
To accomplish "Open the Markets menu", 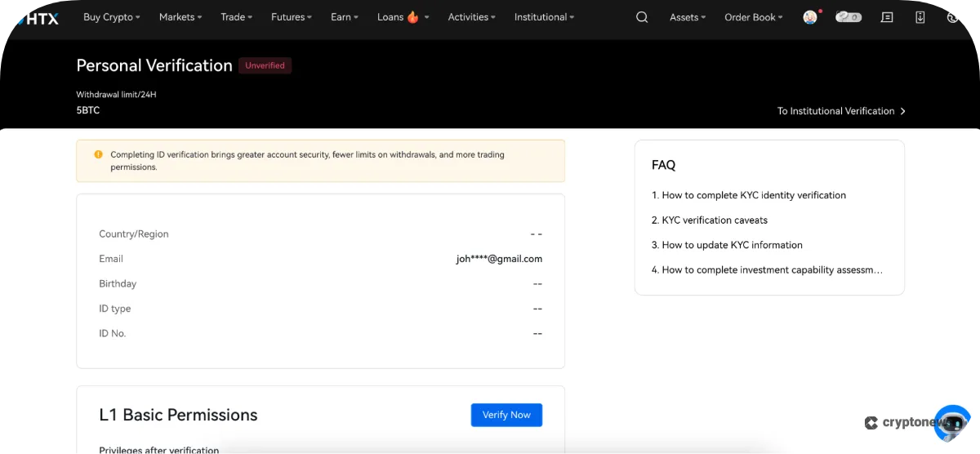I will [180, 17].
